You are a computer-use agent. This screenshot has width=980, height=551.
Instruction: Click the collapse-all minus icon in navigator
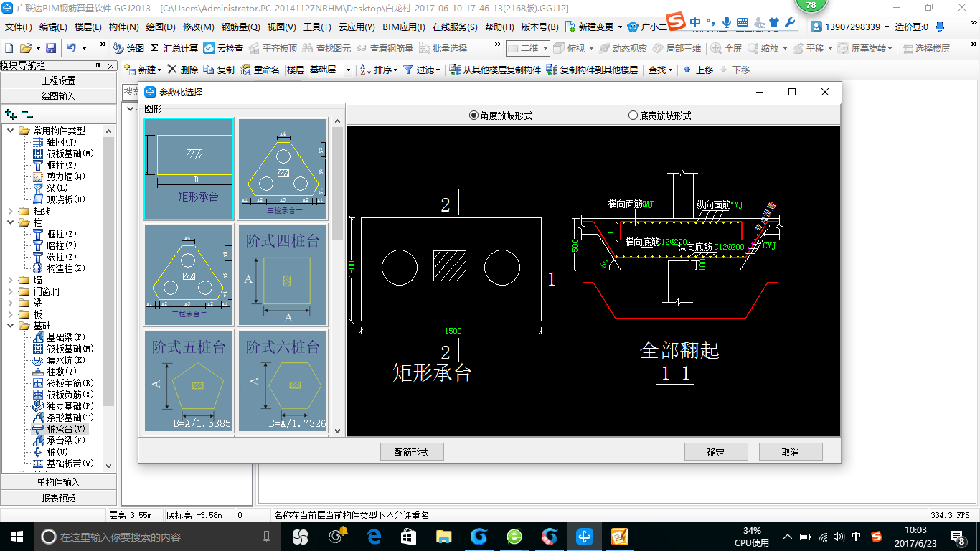(x=27, y=114)
